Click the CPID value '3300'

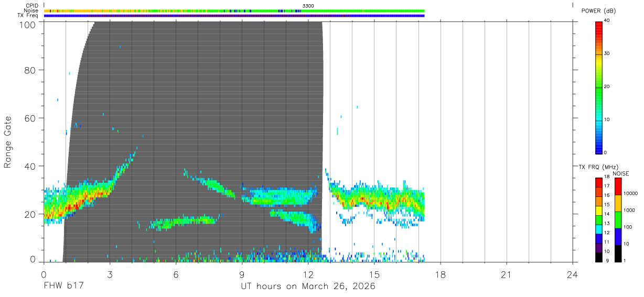tap(308, 6)
